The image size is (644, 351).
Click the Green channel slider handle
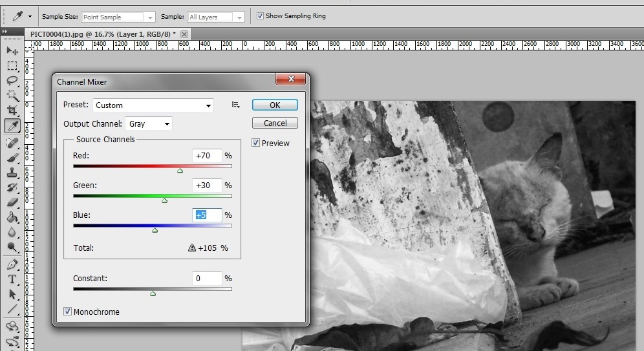pos(165,200)
